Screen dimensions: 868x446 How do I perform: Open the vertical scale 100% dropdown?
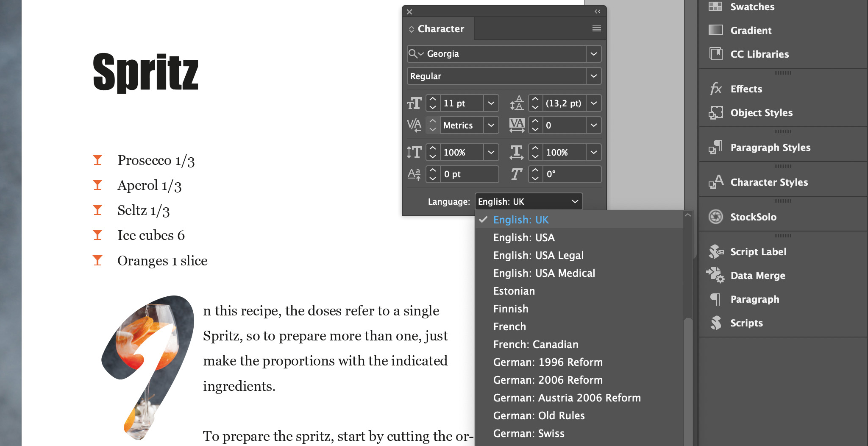coord(491,152)
